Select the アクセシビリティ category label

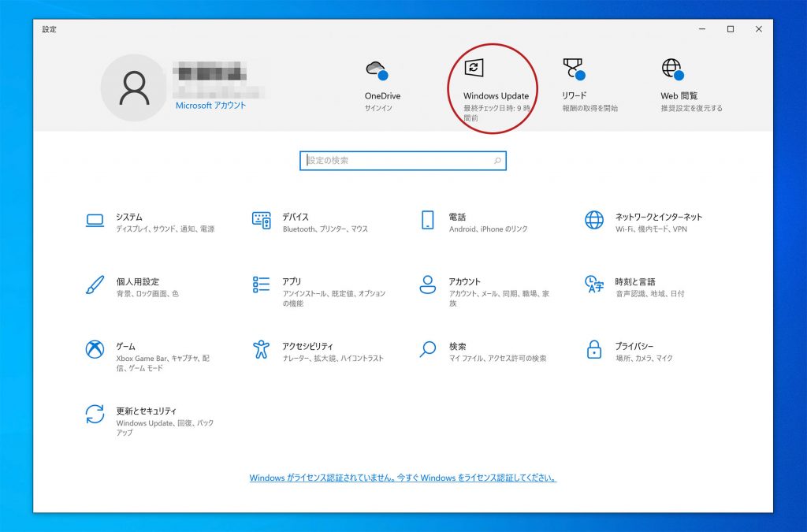click(x=308, y=346)
